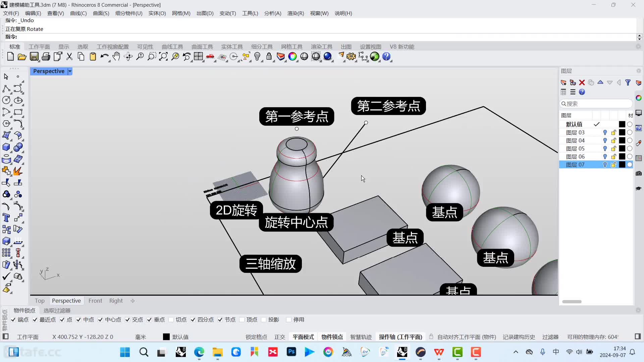Click the four-viewport layout icon

pyautogui.click(x=198, y=57)
